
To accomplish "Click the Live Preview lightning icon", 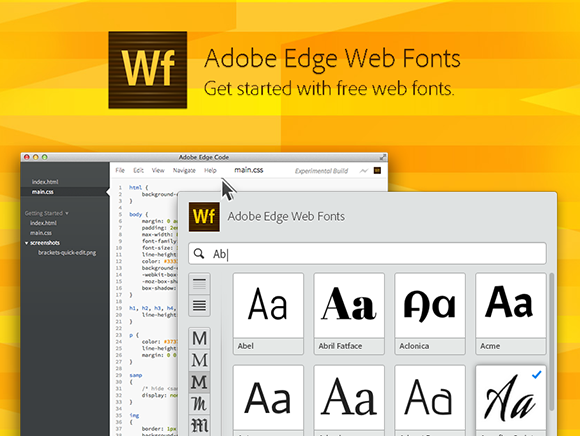I will click(x=364, y=170).
